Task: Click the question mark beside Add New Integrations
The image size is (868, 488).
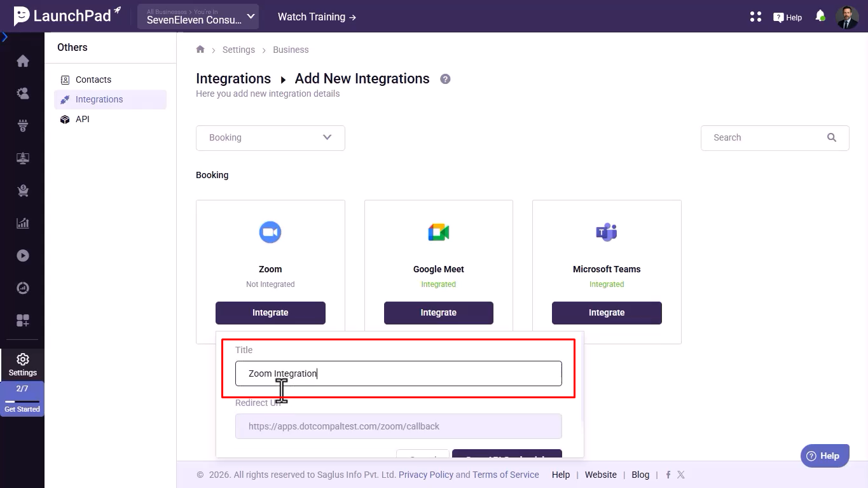Action: click(x=445, y=79)
